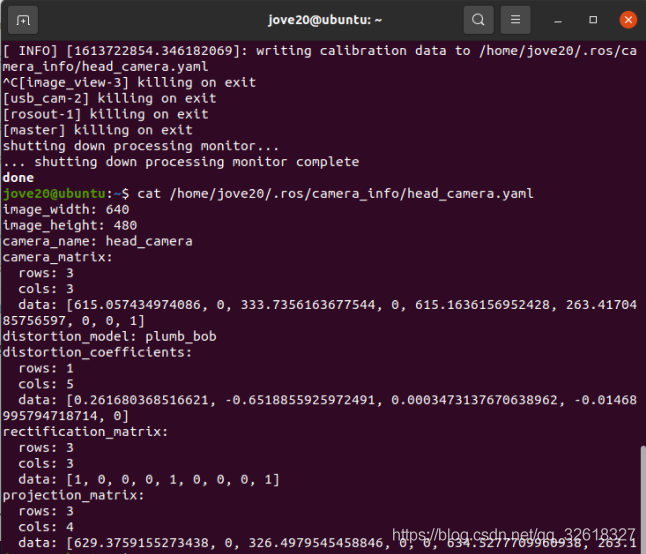Click the '[usb_cam-2] killing on exit' line
Image resolution: width=646 pixels, height=554 pixels.
click(110, 98)
